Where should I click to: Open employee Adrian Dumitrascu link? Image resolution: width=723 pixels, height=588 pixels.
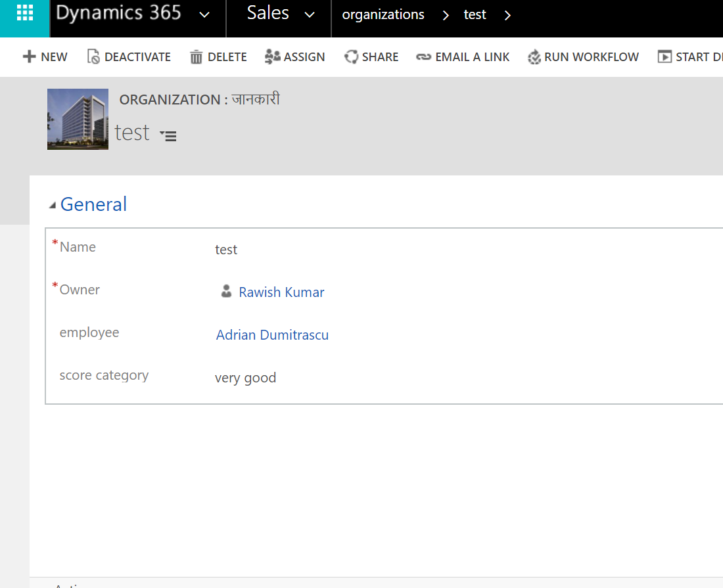(272, 335)
